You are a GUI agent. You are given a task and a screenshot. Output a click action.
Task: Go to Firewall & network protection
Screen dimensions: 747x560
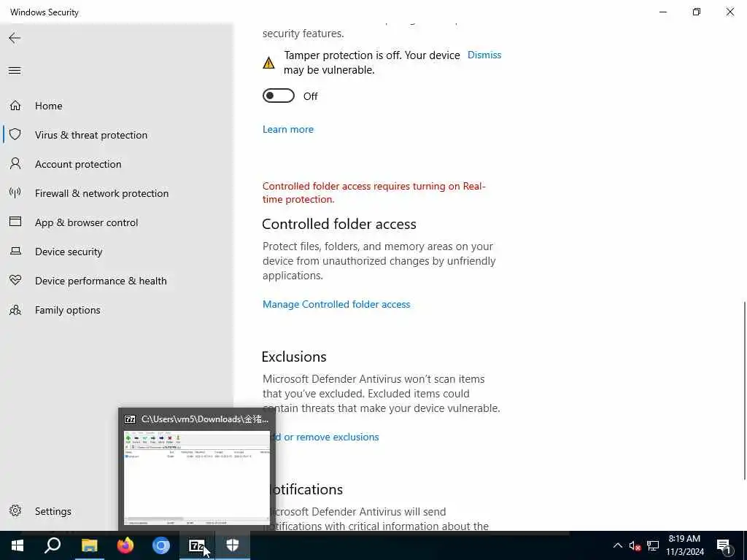101,193
